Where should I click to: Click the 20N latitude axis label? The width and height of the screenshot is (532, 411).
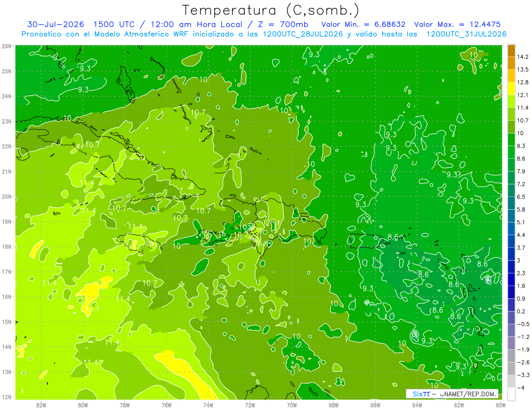pos(7,196)
